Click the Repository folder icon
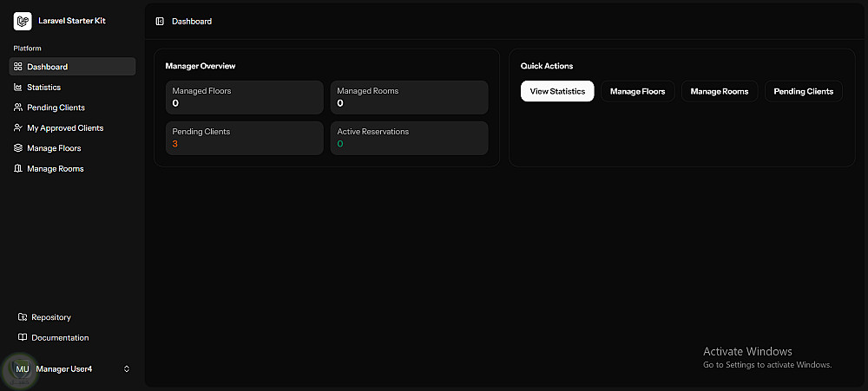 23,317
